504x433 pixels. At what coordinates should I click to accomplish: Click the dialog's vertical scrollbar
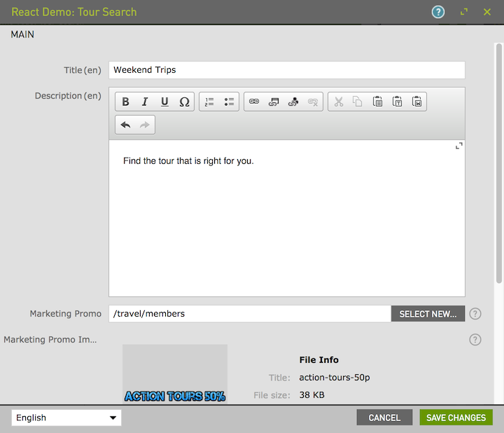point(499,163)
